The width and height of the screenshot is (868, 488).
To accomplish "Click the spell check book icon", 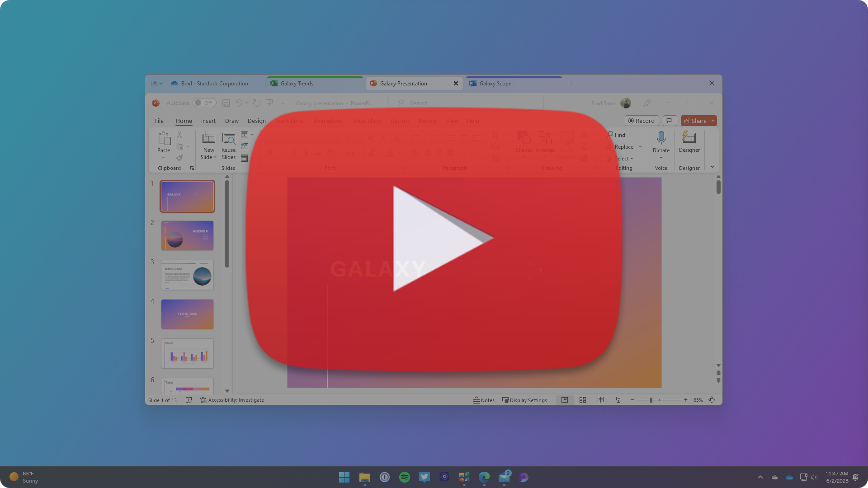I will 189,400.
